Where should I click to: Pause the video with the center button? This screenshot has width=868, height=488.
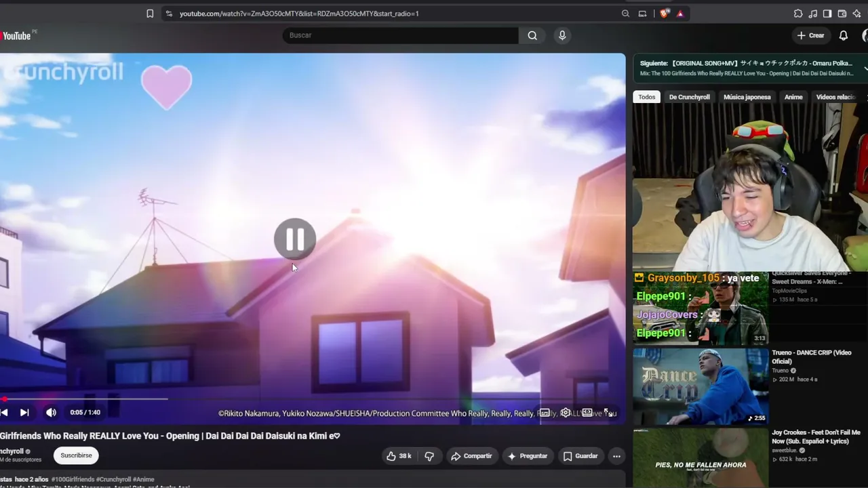coord(295,239)
